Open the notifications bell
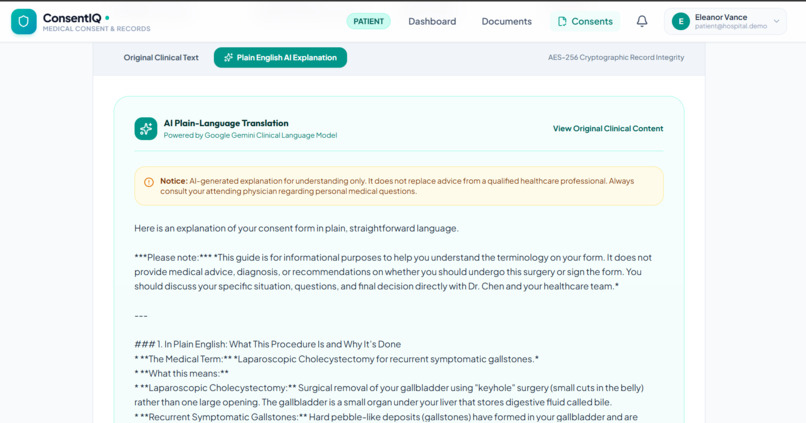This screenshot has width=806, height=423. click(642, 21)
